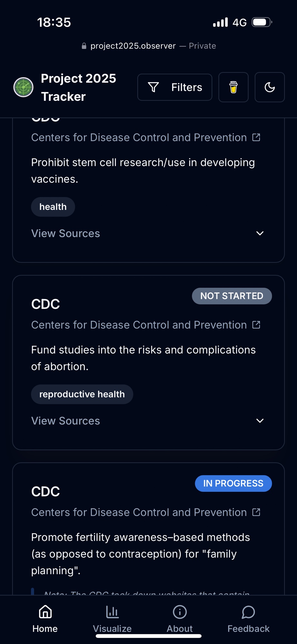Viewport: 297px width, 644px height.
Task: Select the health tag pill
Action: point(53,207)
